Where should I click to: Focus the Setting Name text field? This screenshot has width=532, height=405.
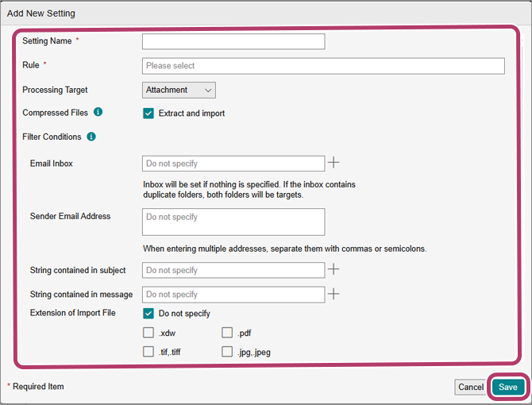point(233,41)
